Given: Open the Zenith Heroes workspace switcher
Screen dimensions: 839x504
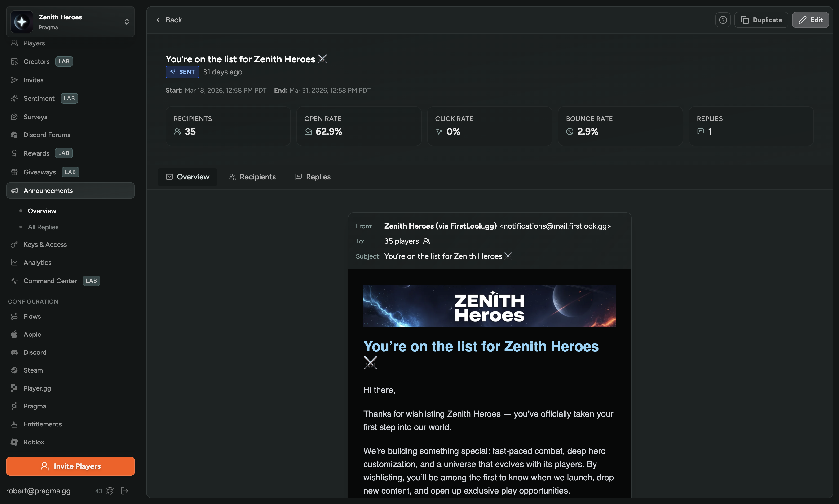Looking at the screenshot, I should [70, 22].
